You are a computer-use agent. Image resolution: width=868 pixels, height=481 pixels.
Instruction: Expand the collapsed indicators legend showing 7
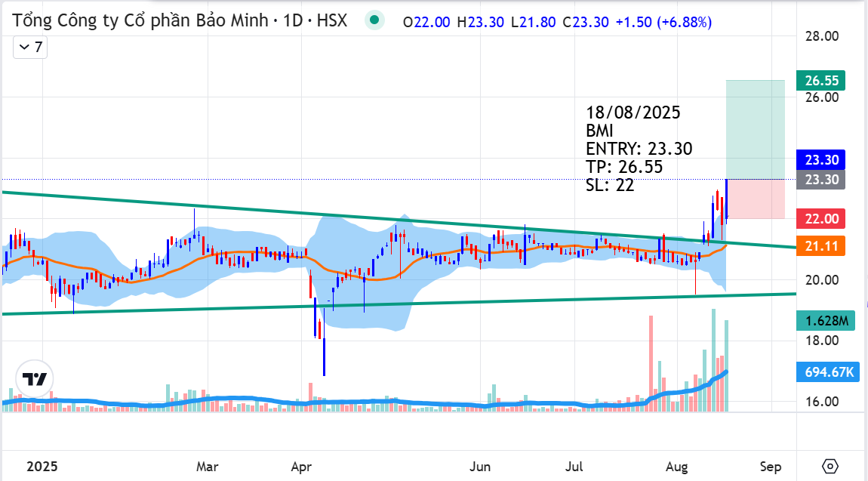click(x=30, y=47)
